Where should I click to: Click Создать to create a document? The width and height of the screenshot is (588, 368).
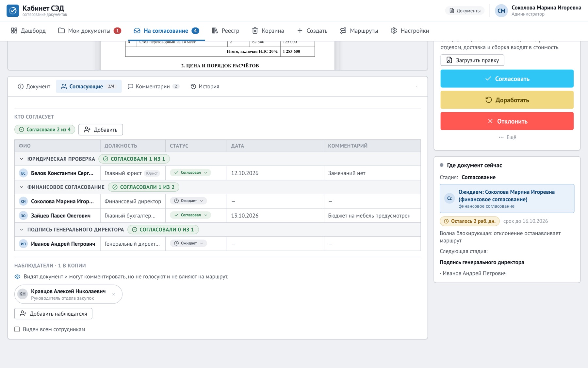(312, 31)
